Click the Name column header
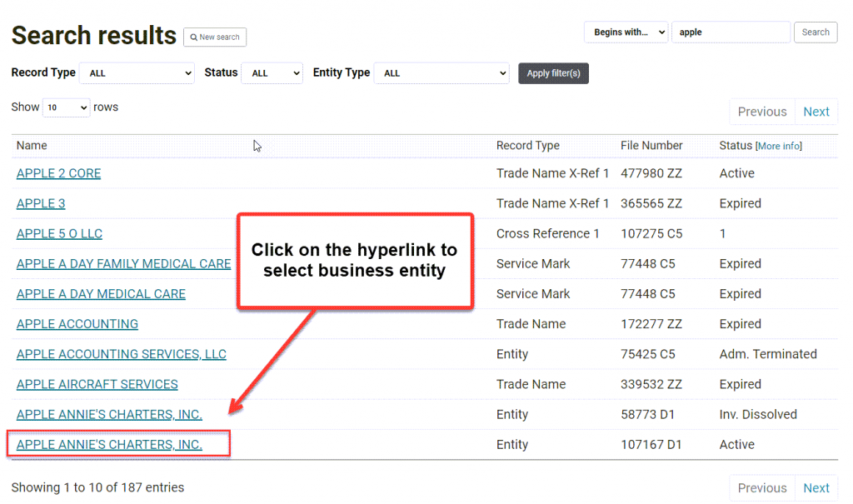This screenshot has width=853, height=504. (32, 145)
